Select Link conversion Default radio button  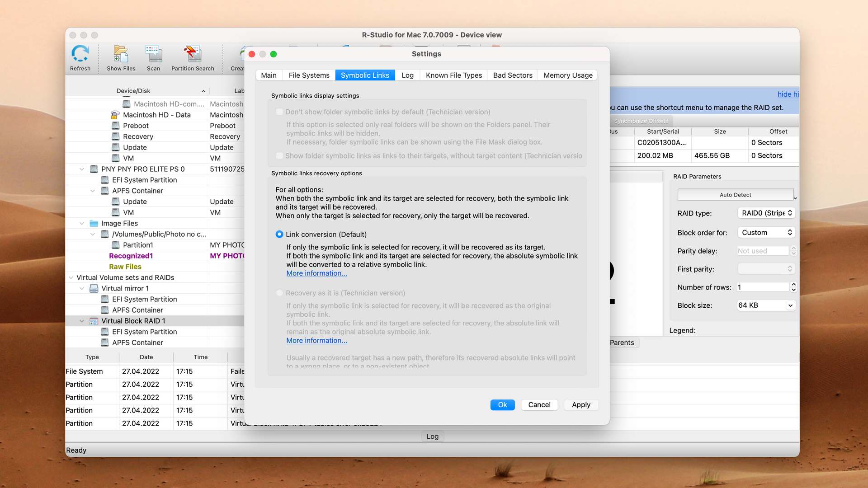coord(278,234)
